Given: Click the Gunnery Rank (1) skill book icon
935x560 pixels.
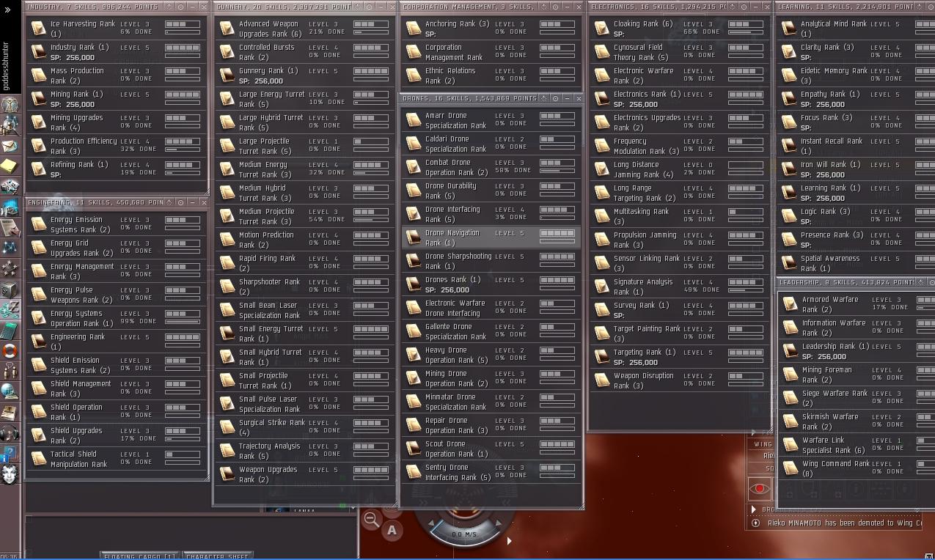Looking at the screenshot, I should tap(227, 75).
